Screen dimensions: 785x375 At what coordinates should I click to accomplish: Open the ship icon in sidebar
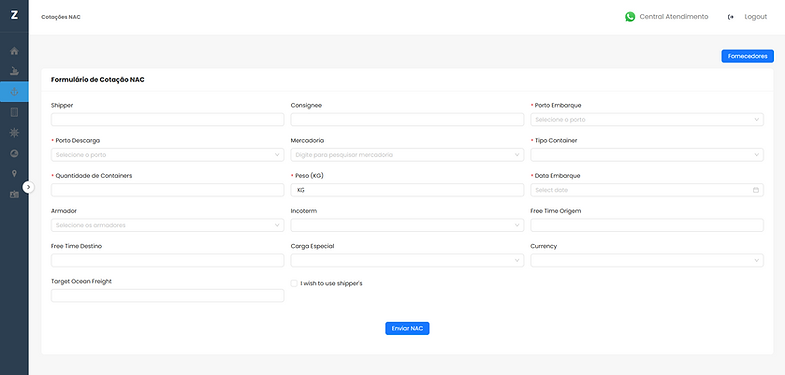(14, 71)
